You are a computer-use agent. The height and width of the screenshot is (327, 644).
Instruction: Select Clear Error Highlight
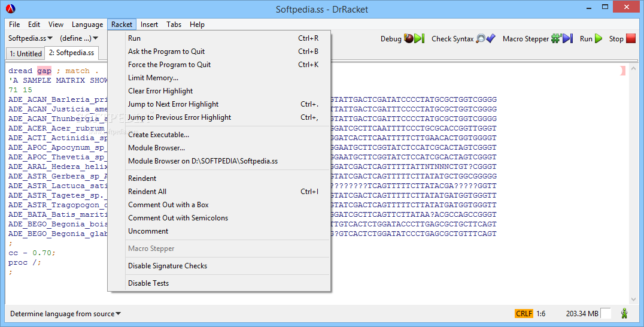click(219, 91)
